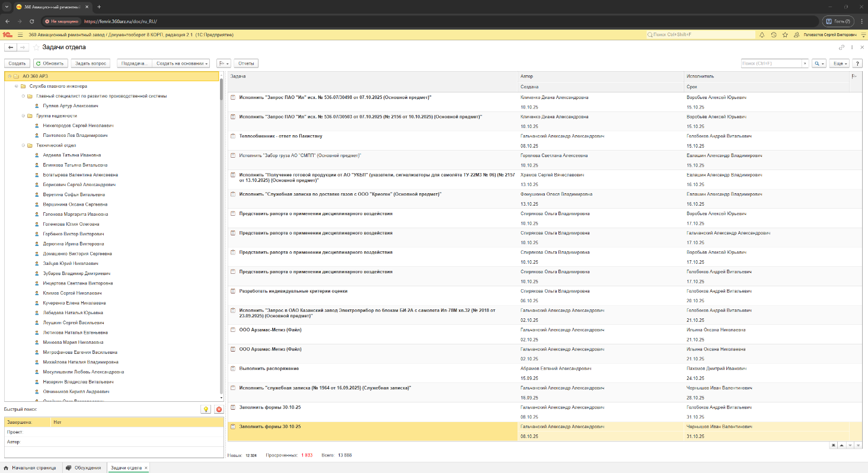Open the notifications bell icon

tap(762, 35)
